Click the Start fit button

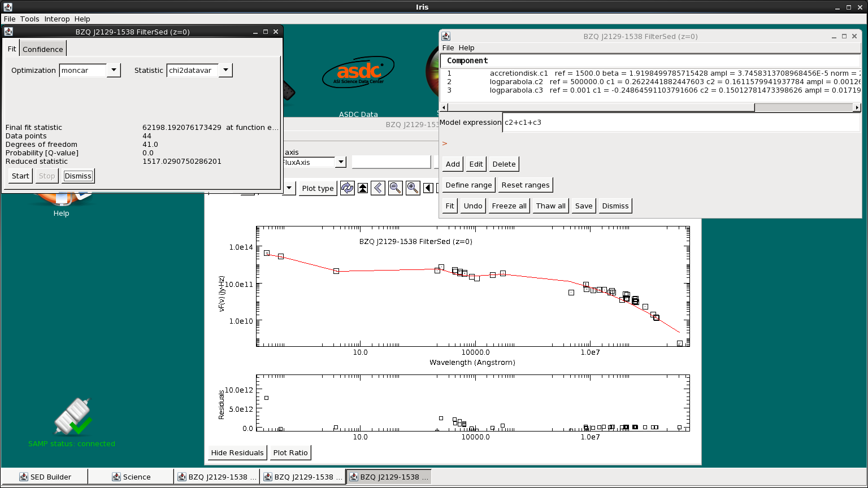(20, 176)
